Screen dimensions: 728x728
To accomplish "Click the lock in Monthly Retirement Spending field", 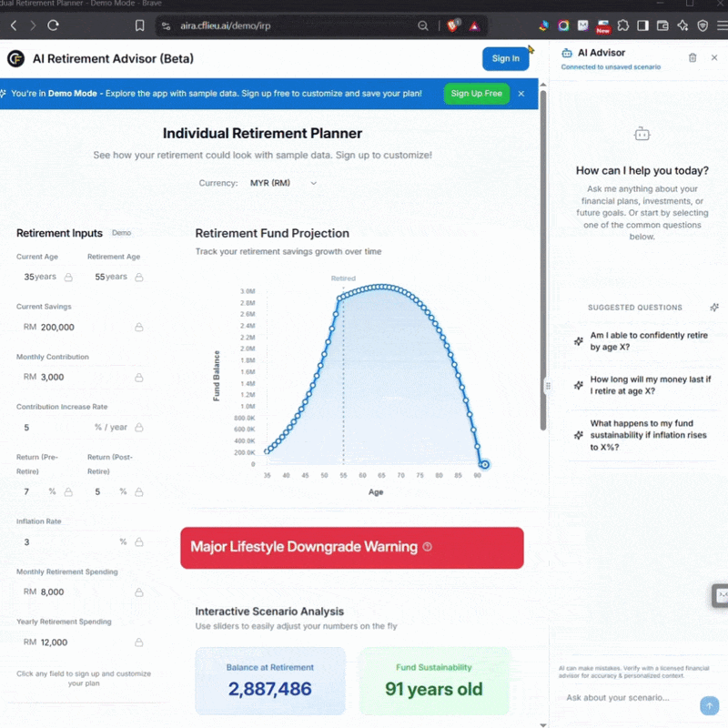I will 139,592.
